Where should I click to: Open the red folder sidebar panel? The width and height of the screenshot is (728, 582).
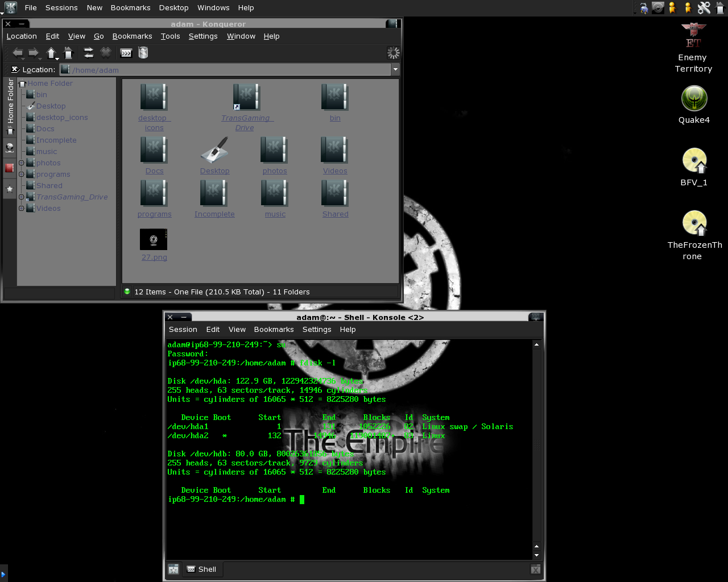click(10, 168)
